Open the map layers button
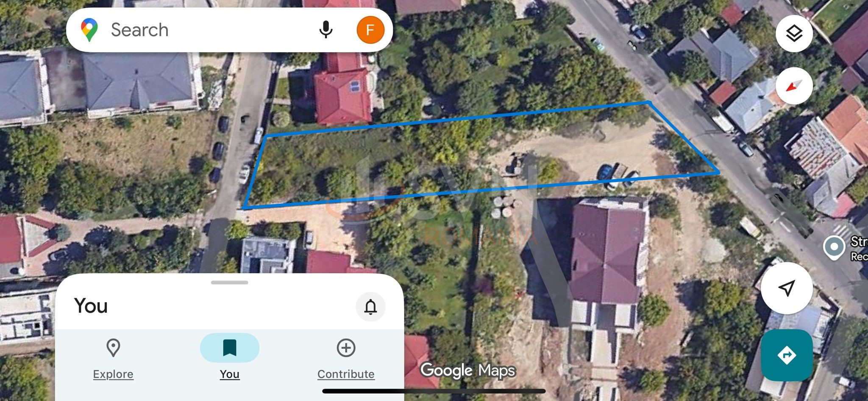 [794, 33]
